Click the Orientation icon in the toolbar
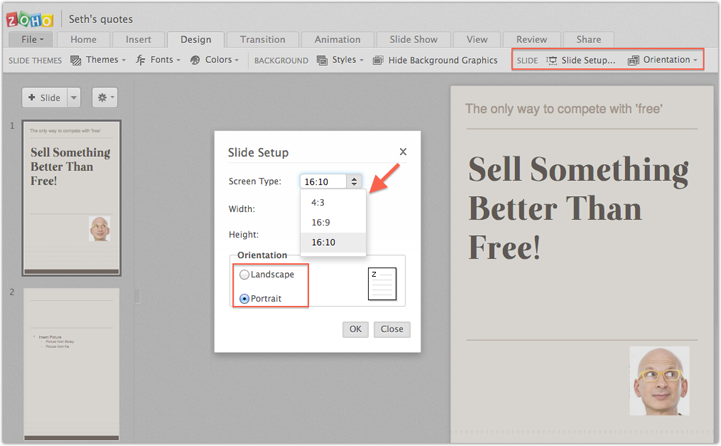Image resolution: width=721 pixels, height=446 pixels. point(633,60)
